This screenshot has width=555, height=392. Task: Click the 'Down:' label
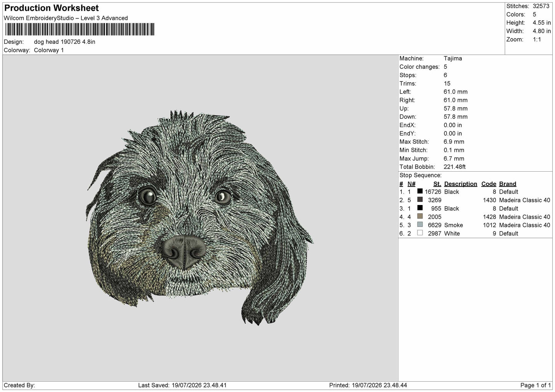pyautogui.click(x=408, y=117)
